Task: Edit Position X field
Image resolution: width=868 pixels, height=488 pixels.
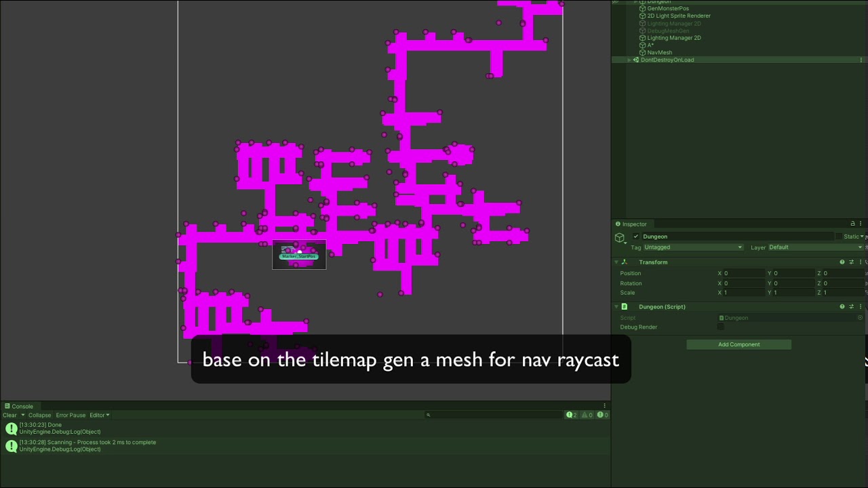Action: point(745,273)
